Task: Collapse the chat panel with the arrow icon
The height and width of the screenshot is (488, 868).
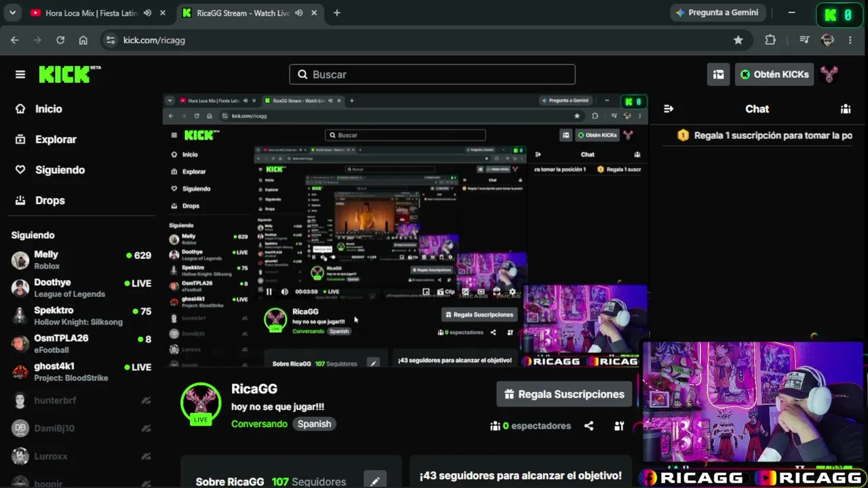Action: pyautogui.click(x=669, y=108)
